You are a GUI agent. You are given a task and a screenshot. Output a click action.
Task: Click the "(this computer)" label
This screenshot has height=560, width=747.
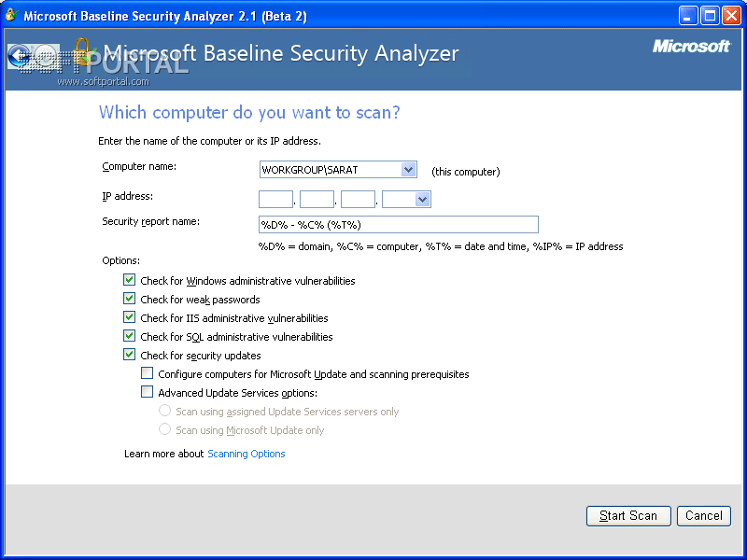click(465, 172)
